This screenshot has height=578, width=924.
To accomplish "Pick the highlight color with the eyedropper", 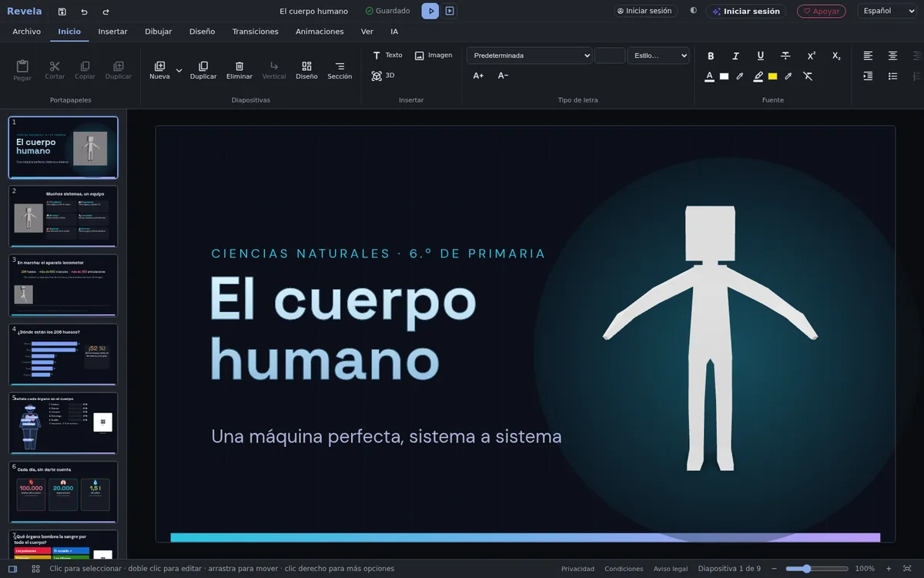I will [x=788, y=76].
